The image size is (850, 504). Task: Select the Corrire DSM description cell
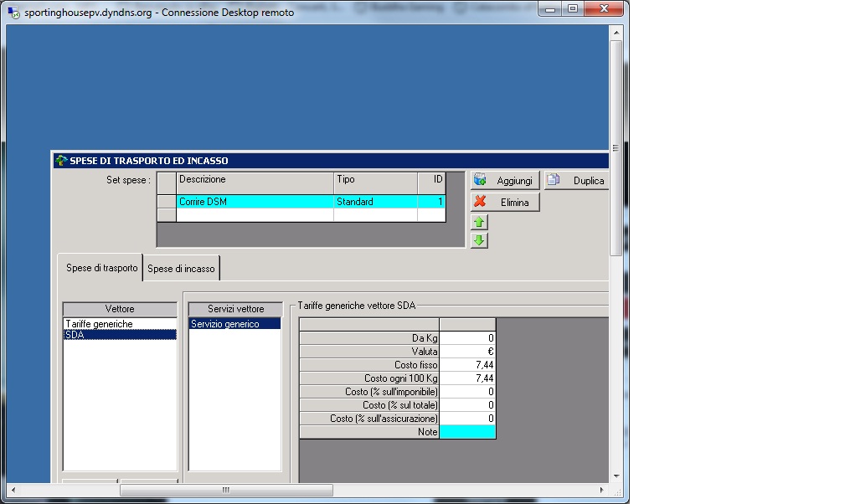click(x=255, y=202)
